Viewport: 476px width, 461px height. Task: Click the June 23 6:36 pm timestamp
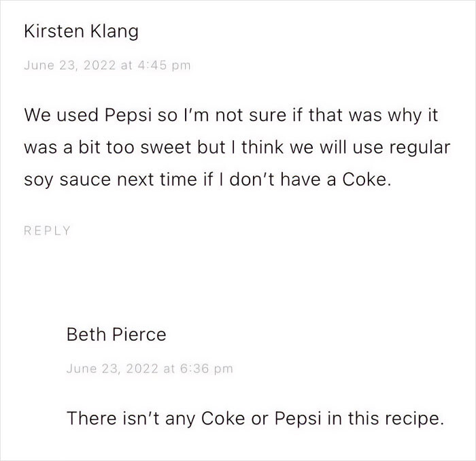(150, 369)
